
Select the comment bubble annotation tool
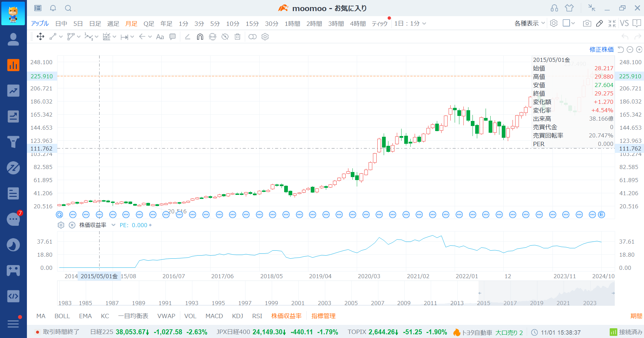point(173,37)
